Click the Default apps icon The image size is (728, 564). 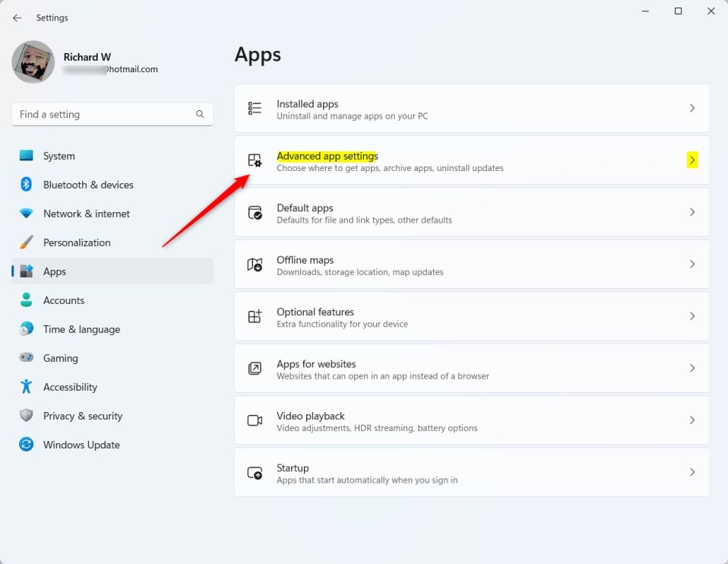(255, 213)
